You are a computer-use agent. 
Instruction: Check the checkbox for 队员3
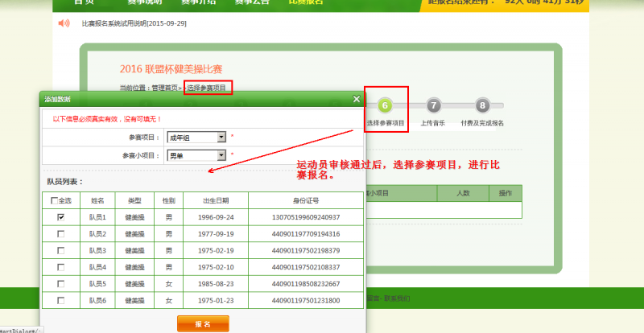[x=61, y=250]
